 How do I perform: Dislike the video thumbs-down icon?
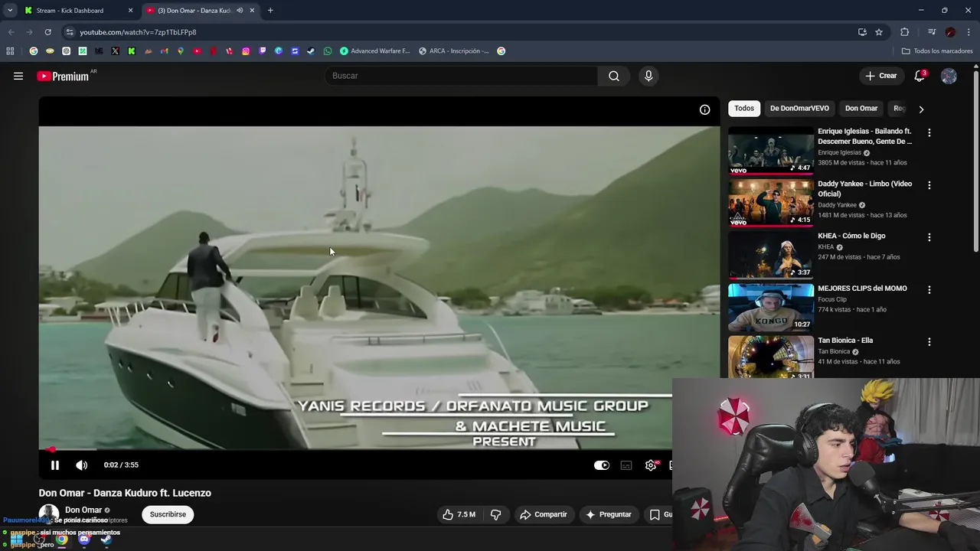pyautogui.click(x=495, y=514)
